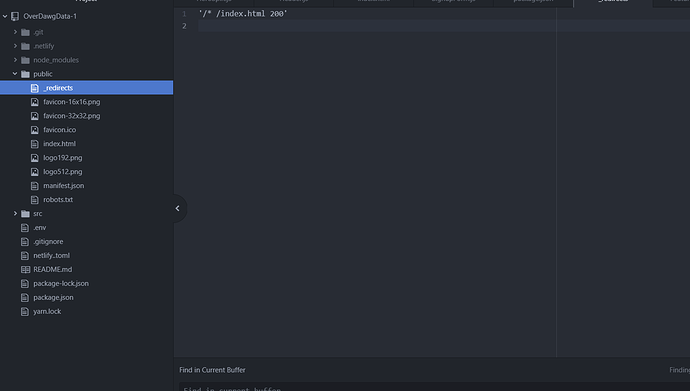Select the .git folder name

(x=38, y=32)
